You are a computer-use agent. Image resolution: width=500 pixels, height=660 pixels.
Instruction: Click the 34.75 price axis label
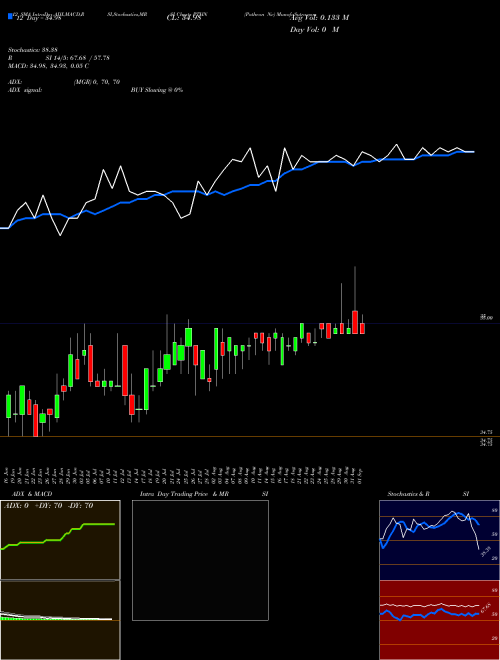click(487, 432)
